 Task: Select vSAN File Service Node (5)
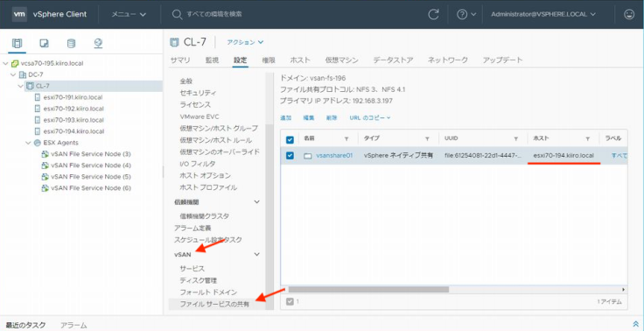tap(91, 177)
